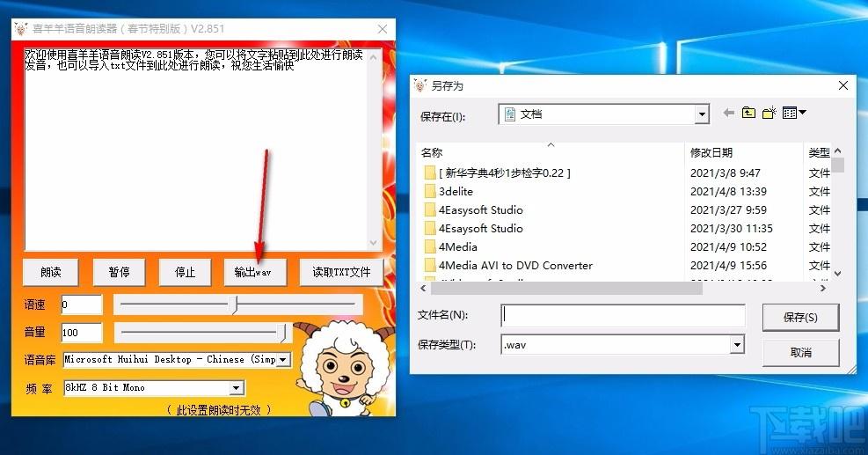Open the 频率 8kHZ dropdown

pos(236,388)
